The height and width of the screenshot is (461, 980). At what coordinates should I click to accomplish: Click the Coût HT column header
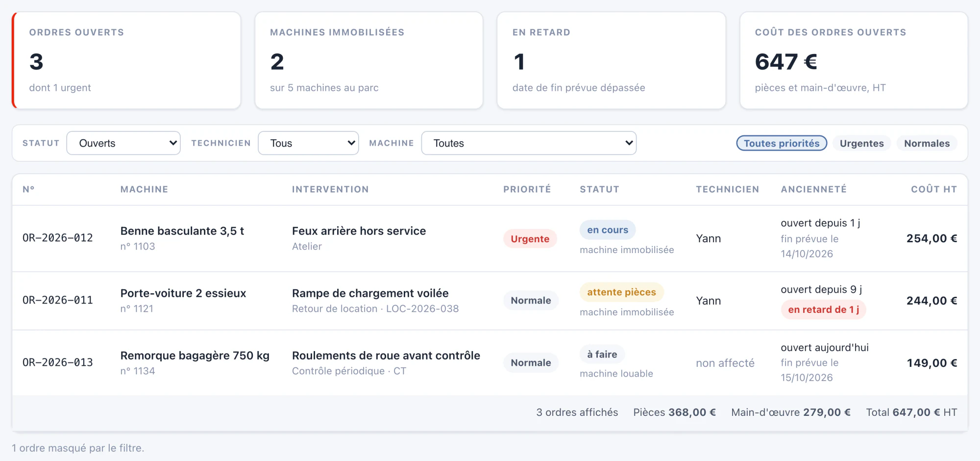(934, 189)
